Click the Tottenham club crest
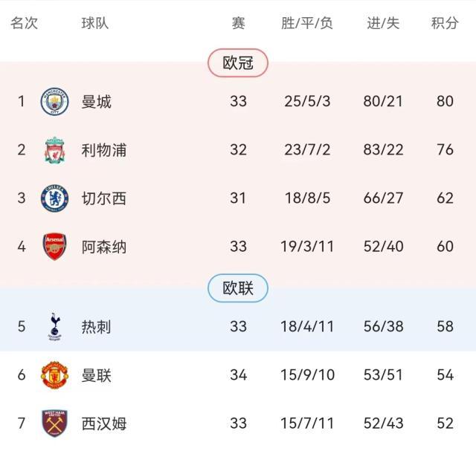Viewport: 476px width, 454px height. pos(54,326)
